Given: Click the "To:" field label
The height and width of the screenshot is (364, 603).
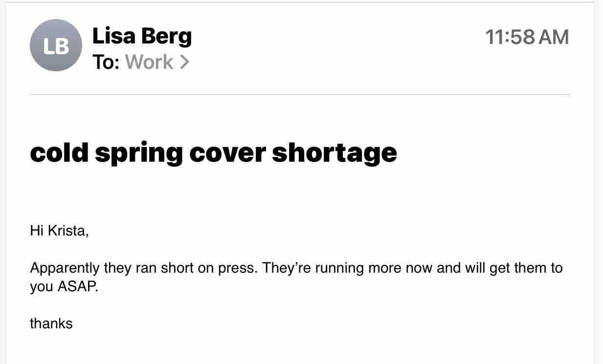Looking at the screenshot, I should 106,62.
